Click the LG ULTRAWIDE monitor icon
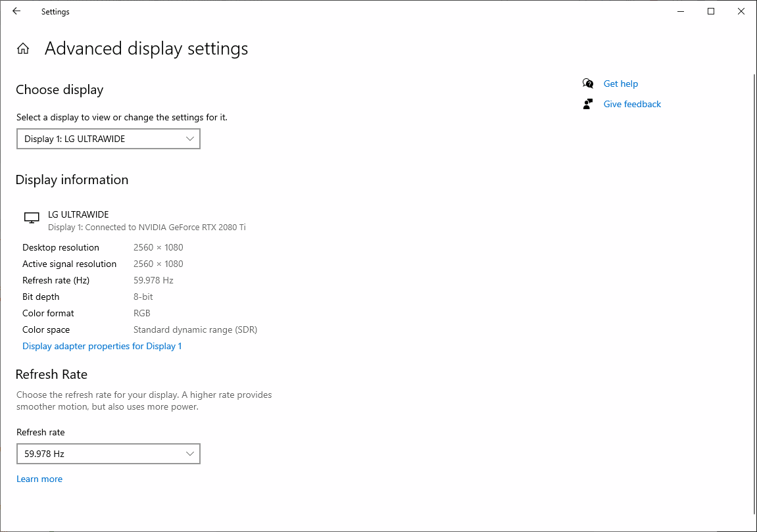The width and height of the screenshot is (757, 532). (x=32, y=218)
